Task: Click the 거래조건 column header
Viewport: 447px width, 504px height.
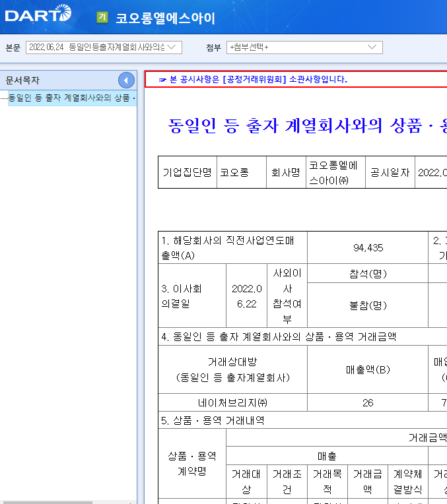Action: coord(287,481)
